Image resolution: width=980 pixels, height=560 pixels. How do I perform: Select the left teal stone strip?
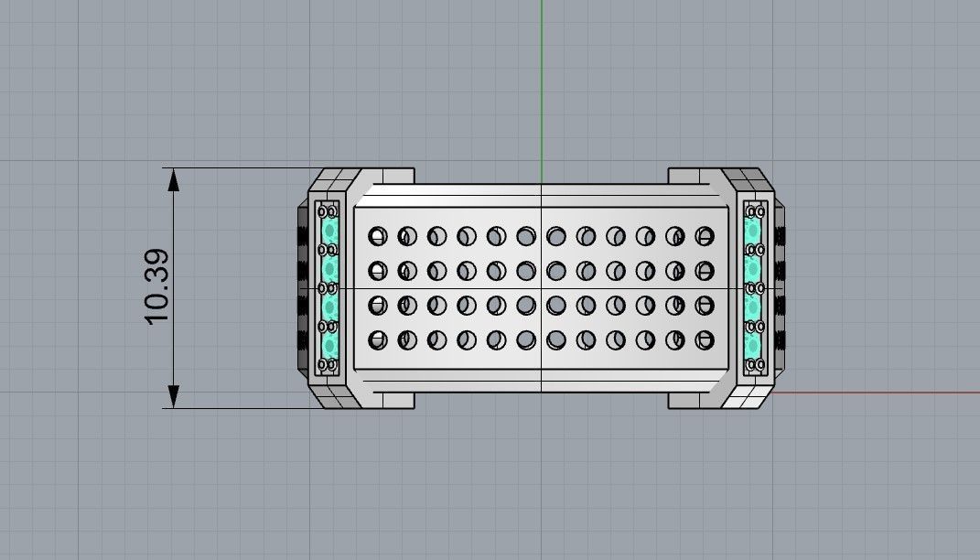329,287
